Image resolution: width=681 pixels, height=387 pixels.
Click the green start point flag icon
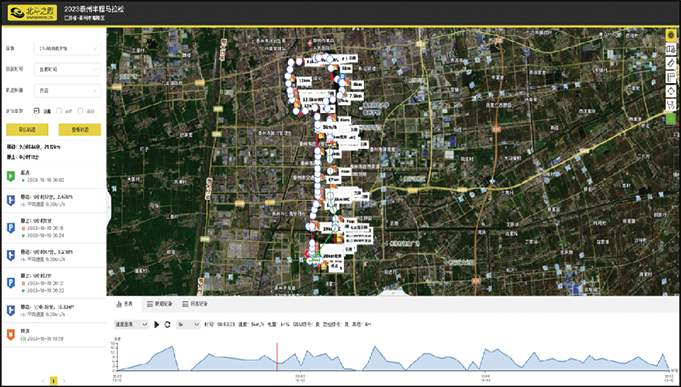11,176
